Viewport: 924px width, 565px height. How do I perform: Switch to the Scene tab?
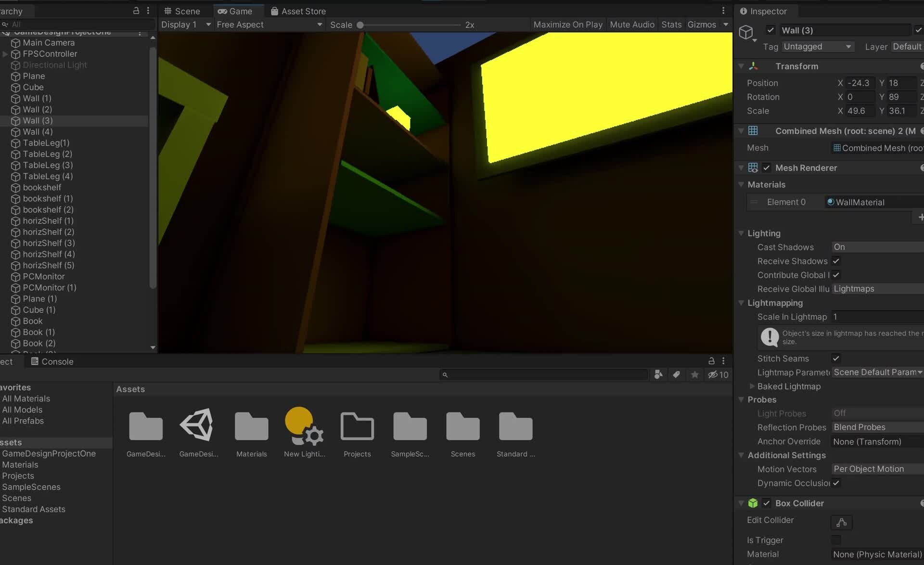(x=182, y=11)
